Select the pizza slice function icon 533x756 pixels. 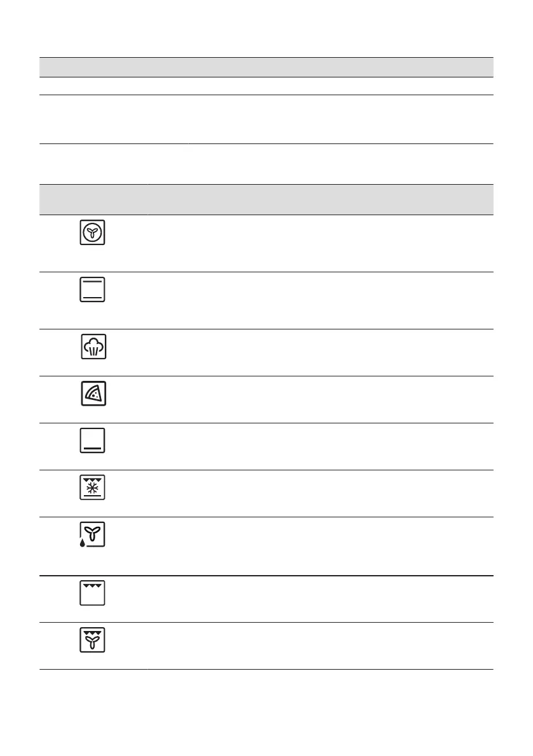coord(93,394)
